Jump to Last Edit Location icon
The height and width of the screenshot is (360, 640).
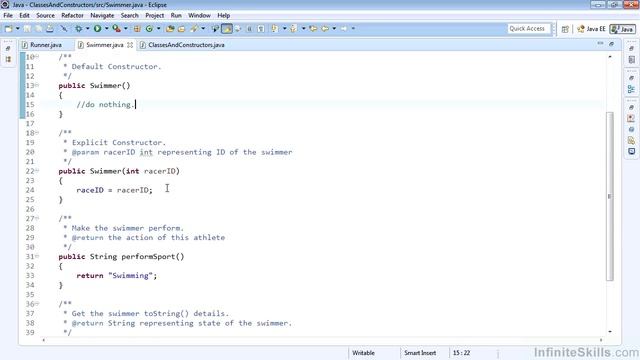(313, 29)
